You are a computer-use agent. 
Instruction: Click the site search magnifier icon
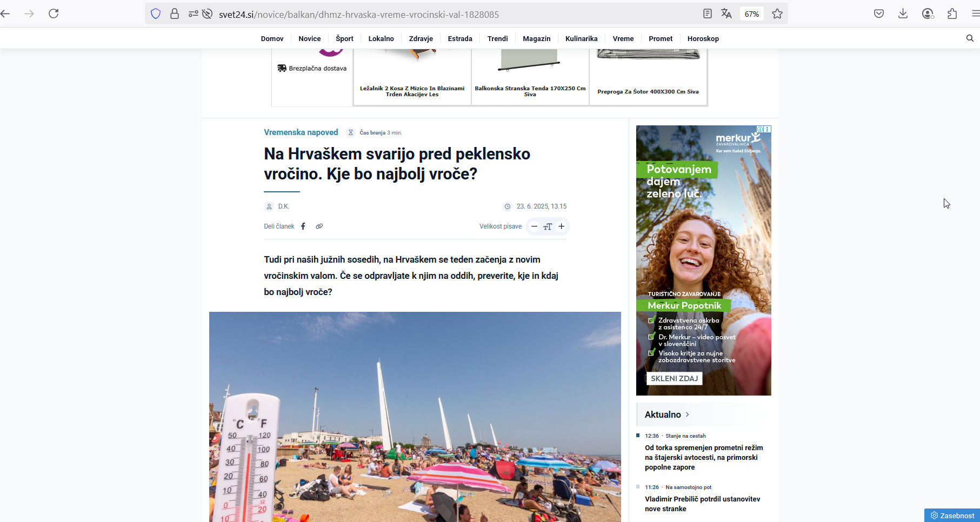click(x=970, y=38)
